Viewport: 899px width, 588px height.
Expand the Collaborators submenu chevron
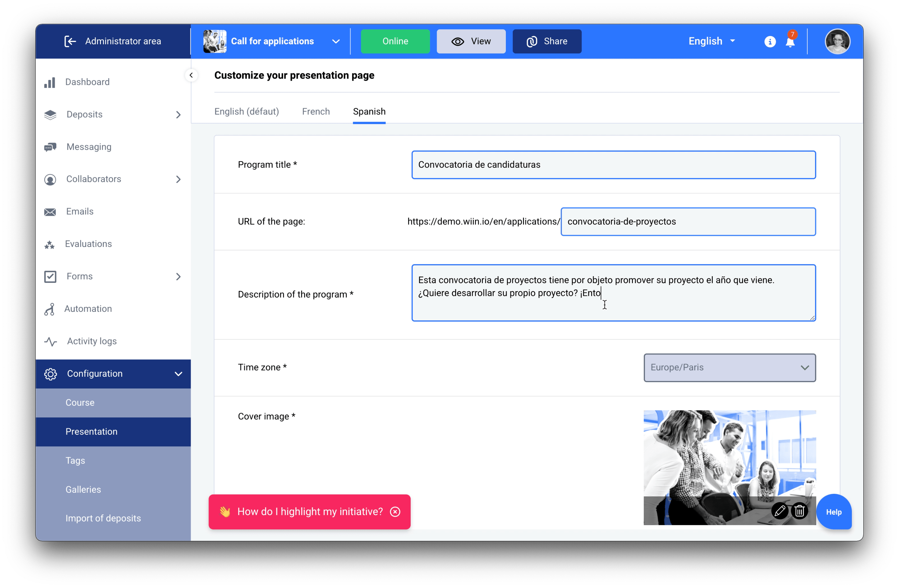[178, 179]
